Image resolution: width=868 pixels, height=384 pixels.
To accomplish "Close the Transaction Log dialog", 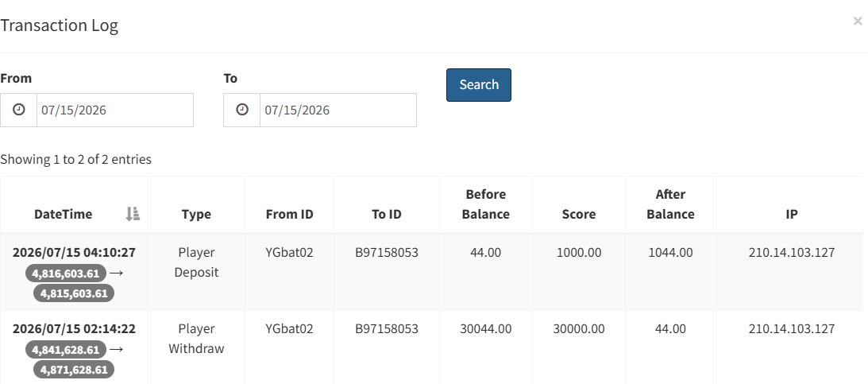I will click(858, 21).
